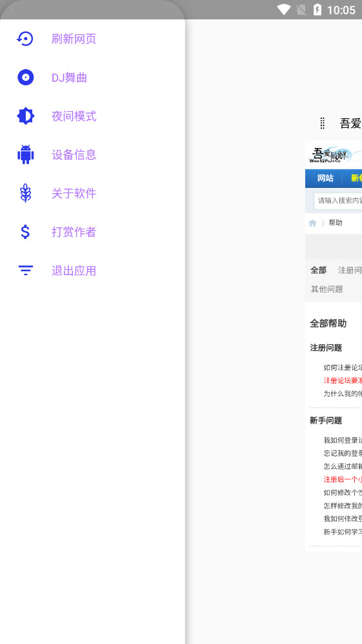The width and height of the screenshot is (362, 644).
Task: Open the 如何注册论坛 help link
Action: [343, 367]
